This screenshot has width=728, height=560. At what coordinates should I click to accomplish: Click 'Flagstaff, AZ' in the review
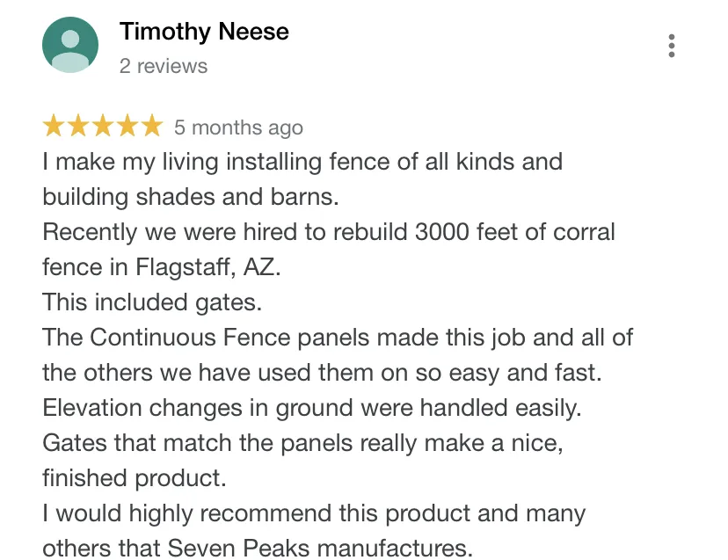coord(208,267)
